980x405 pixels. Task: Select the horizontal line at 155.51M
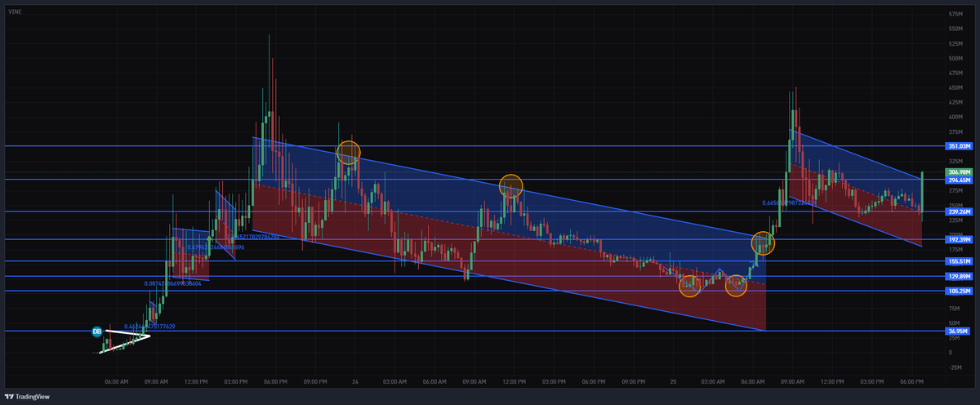coord(474,261)
